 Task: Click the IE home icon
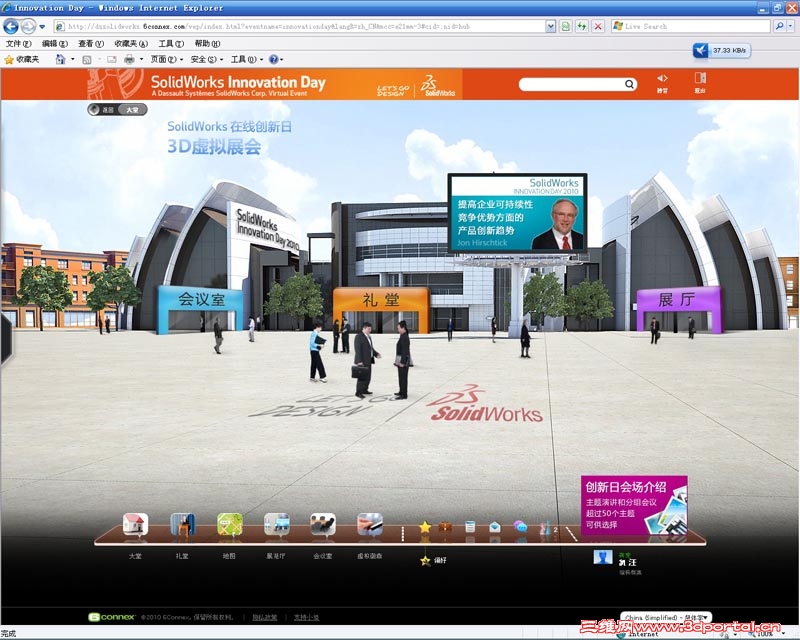click(60, 59)
